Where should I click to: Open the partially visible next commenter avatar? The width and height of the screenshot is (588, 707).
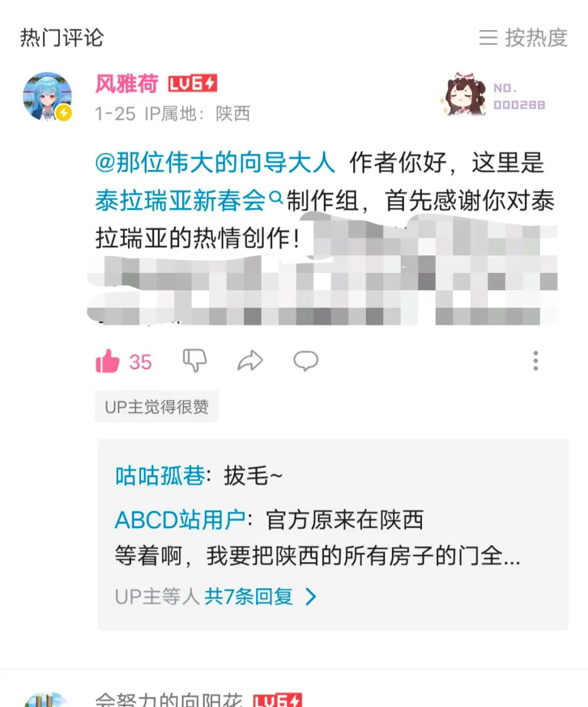(47, 700)
